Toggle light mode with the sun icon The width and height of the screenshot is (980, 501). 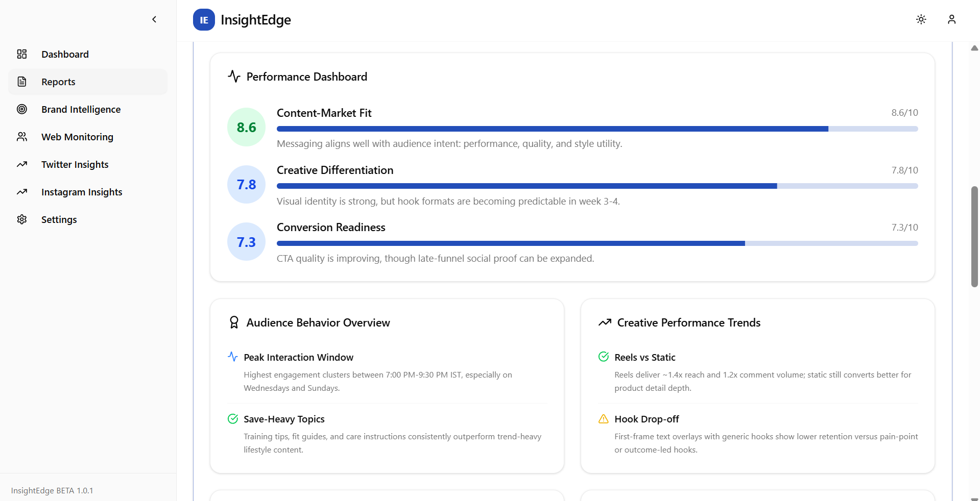tap(921, 19)
